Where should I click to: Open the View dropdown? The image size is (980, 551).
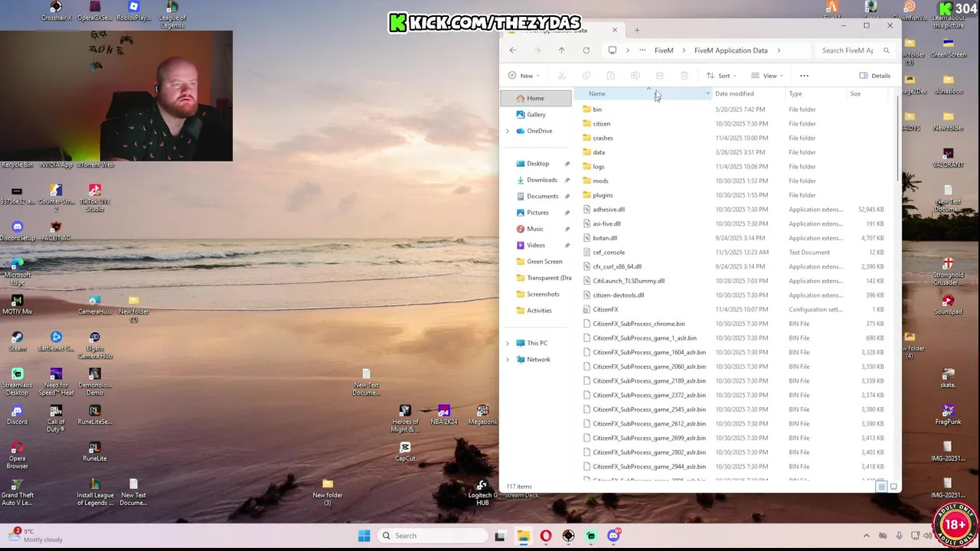pos(767,76)
